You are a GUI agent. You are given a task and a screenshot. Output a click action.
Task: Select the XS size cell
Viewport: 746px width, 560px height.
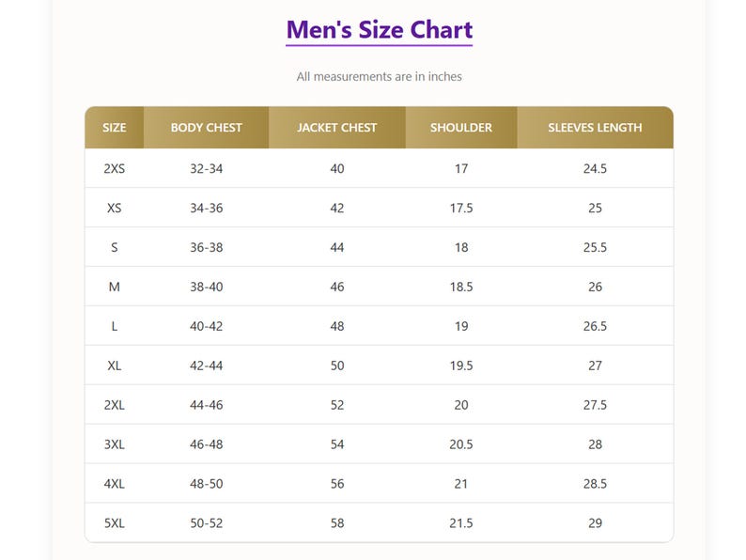[x=115, y=208]
